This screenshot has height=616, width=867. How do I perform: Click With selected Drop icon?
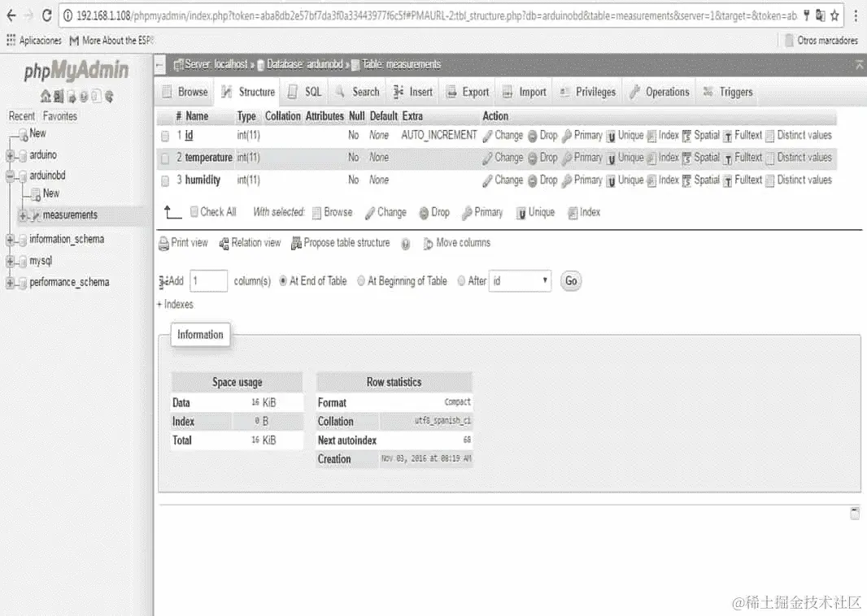[x=424, y=213]
